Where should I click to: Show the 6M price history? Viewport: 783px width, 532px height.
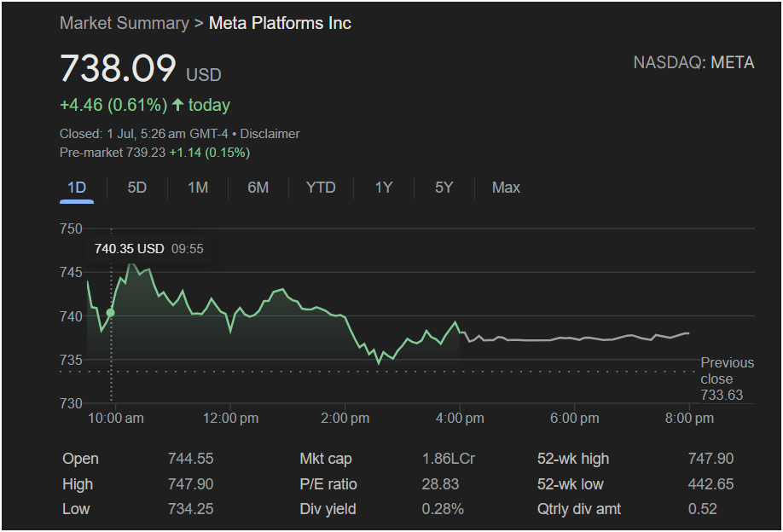pyautogui.click(x=258, y=188)
